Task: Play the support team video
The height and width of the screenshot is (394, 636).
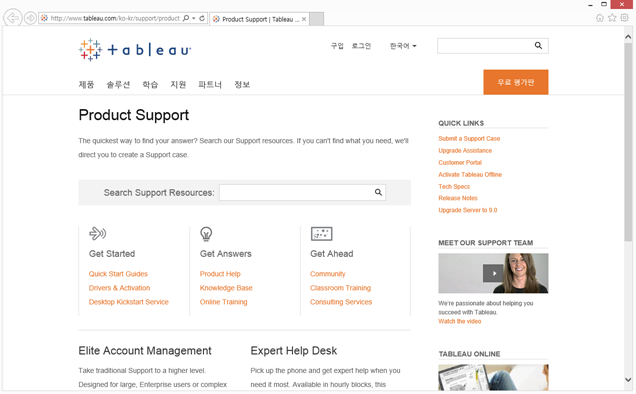Action: [x=493, y=273]
